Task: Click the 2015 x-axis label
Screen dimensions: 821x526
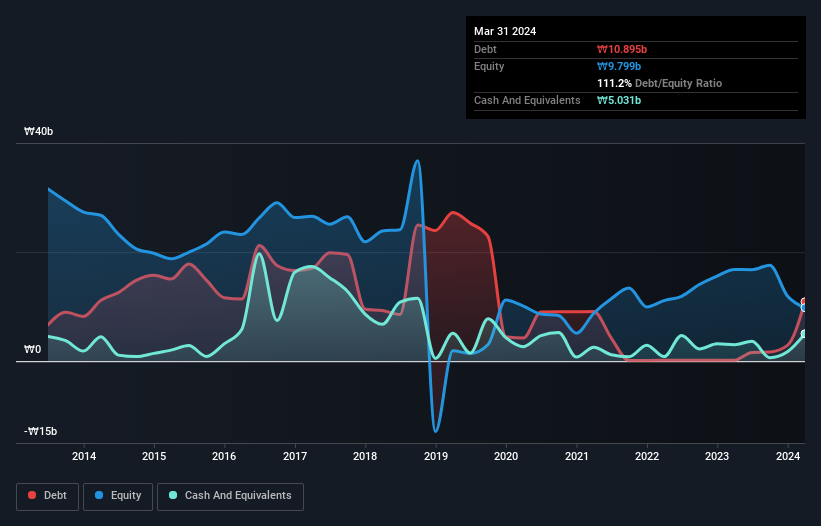Action: click(154, 456)
